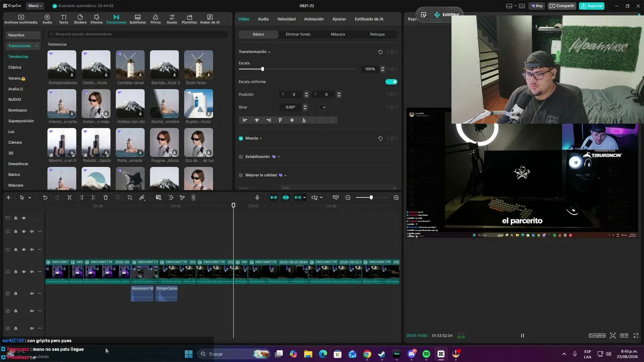The image size is (644, 362).
Task: Enable the Estabilización checkbox
Action: tap(241, 157)
